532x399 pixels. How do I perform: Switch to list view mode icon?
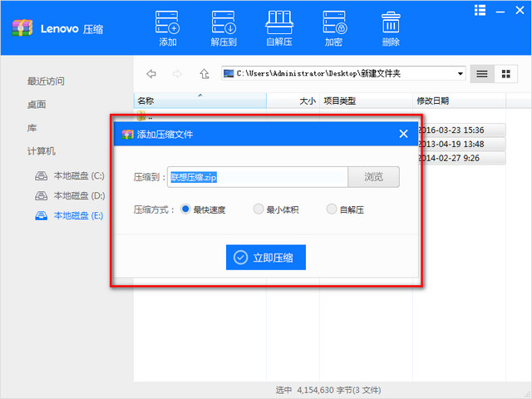point(482,74)
